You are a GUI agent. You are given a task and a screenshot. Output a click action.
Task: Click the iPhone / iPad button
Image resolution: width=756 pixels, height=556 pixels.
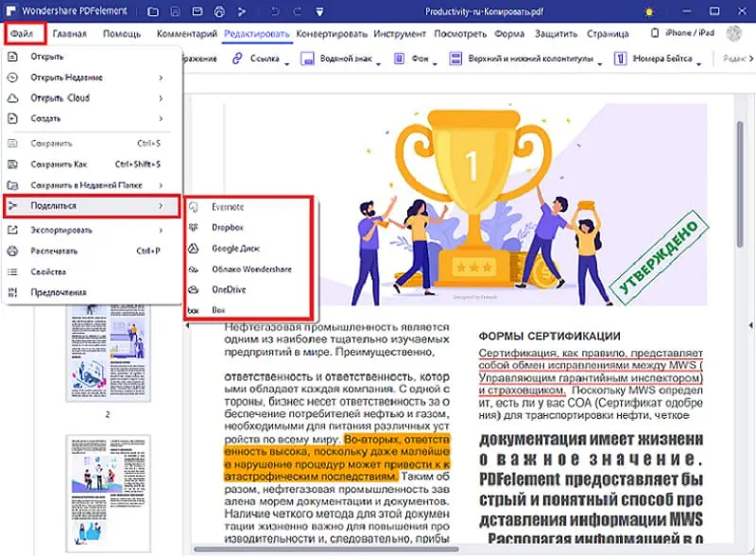click(x=682, y=33)
